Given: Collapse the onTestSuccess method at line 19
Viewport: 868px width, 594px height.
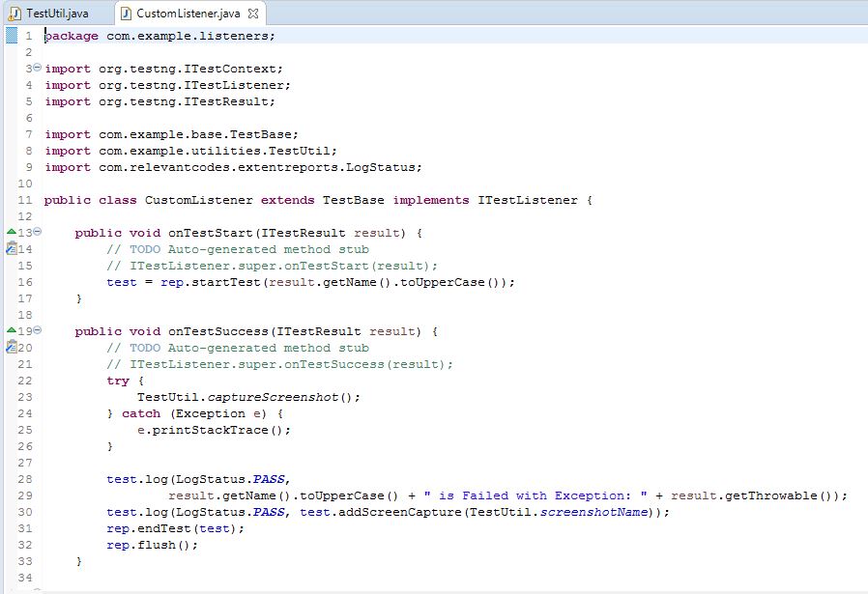Looking at the screenshot, I should pos(36,330).
